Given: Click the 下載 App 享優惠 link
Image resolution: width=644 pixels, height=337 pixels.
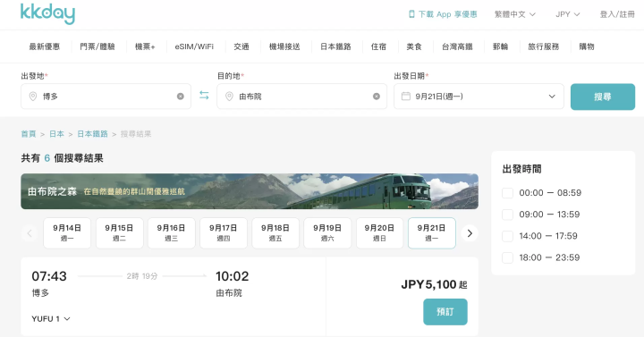Looking at the screenshot, I should click(447, 14).
